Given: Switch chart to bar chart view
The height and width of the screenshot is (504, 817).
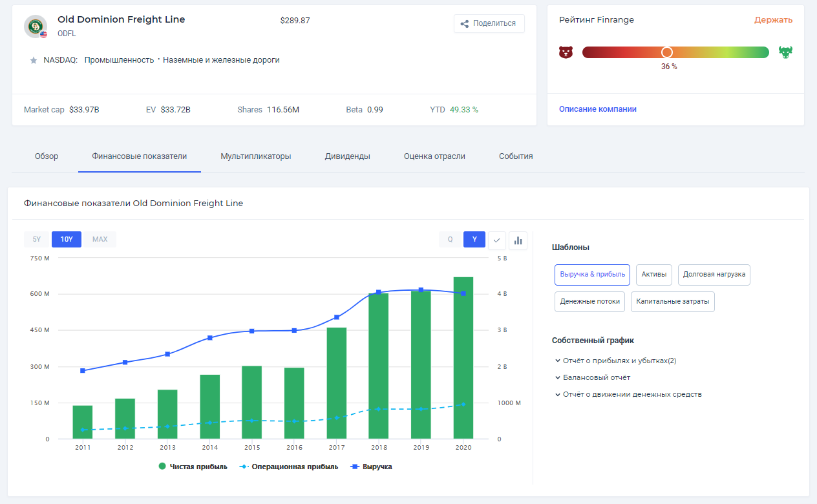Looking at the screenshot, I should [x=518, y=240].
